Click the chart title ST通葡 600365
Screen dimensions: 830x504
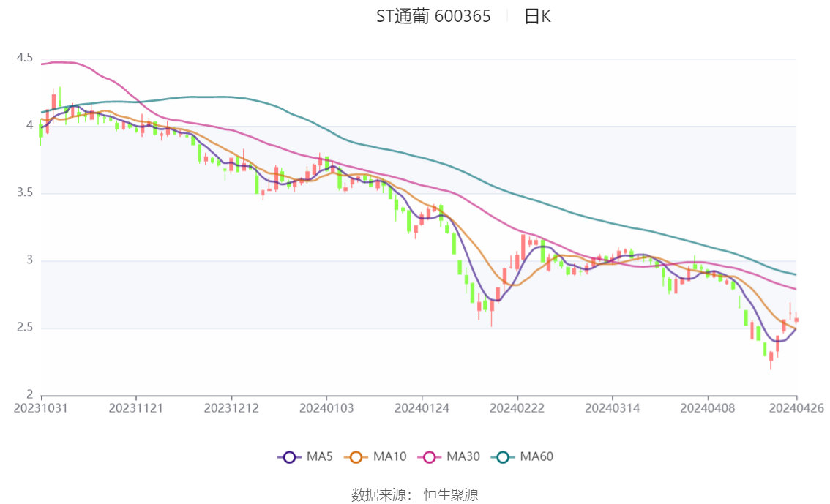click(433, 16)
